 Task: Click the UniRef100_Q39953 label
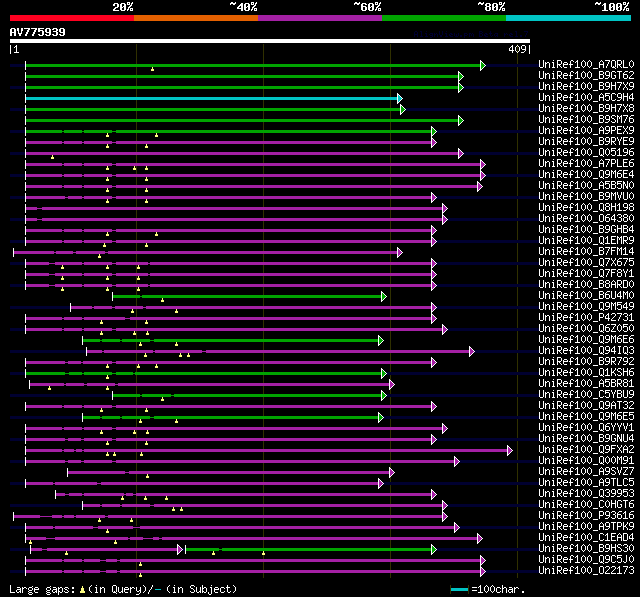(586, 494)
